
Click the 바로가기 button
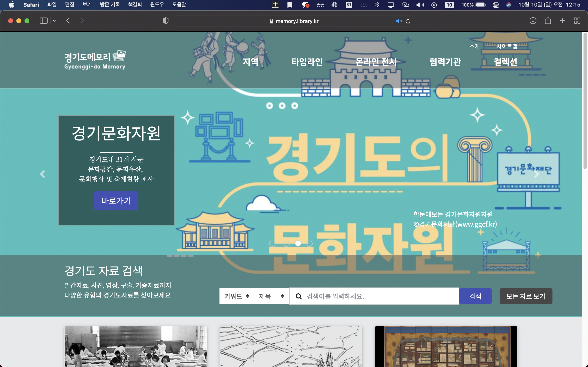pos(116,200)
